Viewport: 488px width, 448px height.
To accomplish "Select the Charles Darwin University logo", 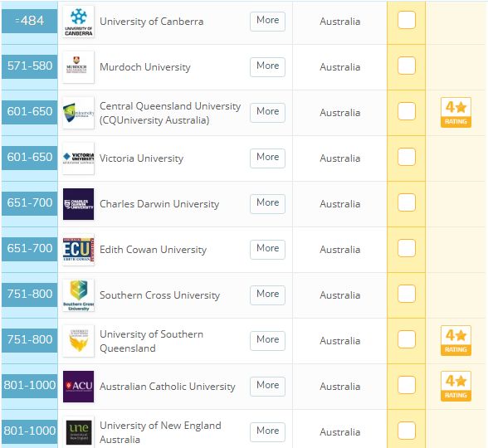I will tap(78, 204).
